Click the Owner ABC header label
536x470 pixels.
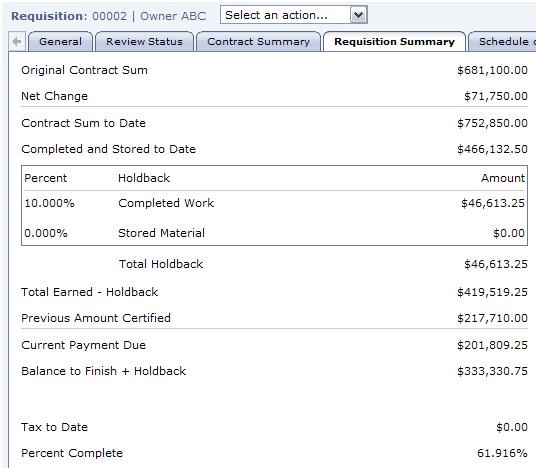[173, 16]
